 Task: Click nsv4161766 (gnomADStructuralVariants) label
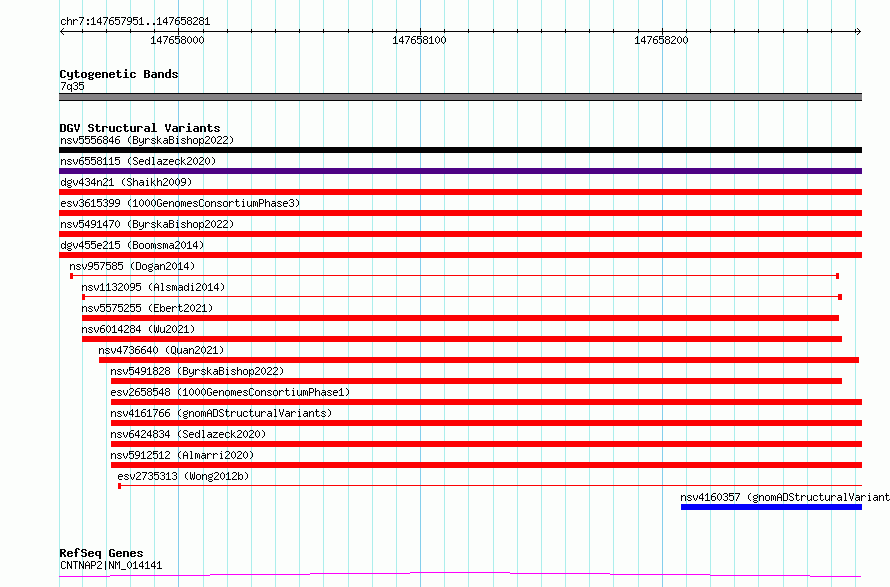[221, 413]
